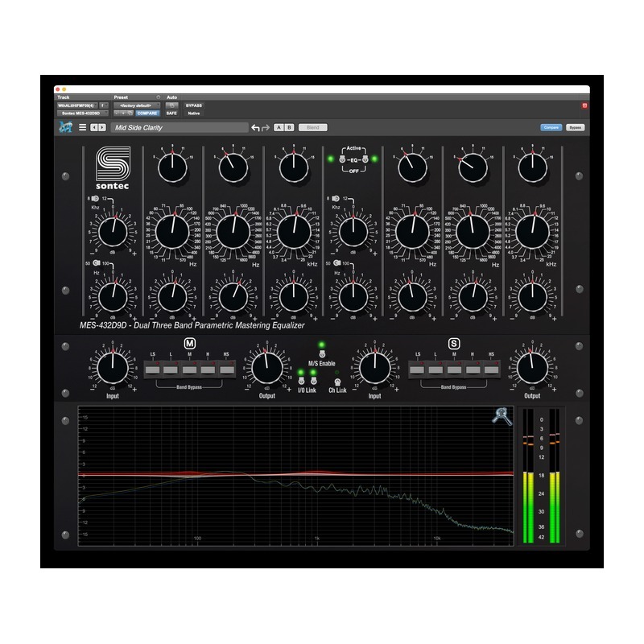Click the automation enable icon under Auto

(171, 105)
